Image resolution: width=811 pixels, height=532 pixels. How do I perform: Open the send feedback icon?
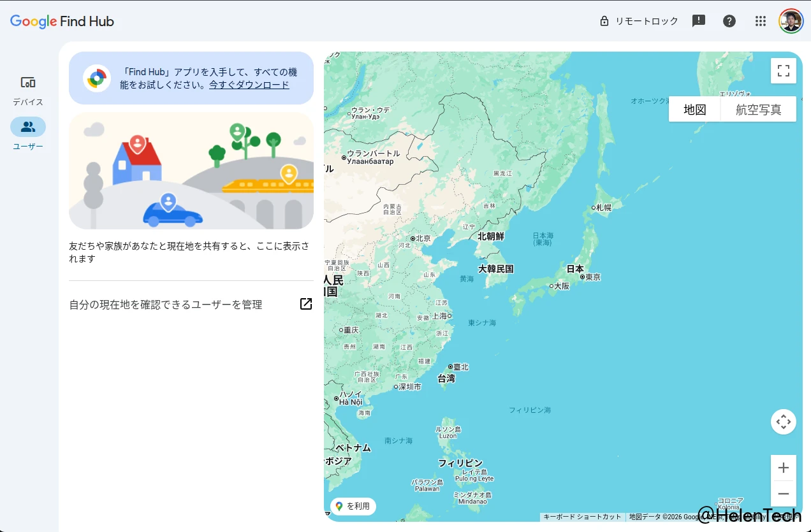699,21
